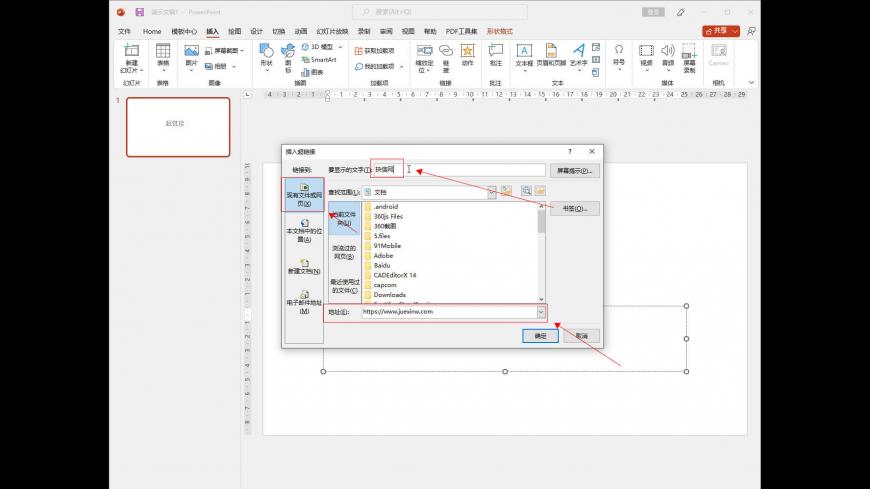Switch to 浏览过的网页 list view
Image resolution: width=870 pixels, height=489 pixels.
tap(343, 252)
